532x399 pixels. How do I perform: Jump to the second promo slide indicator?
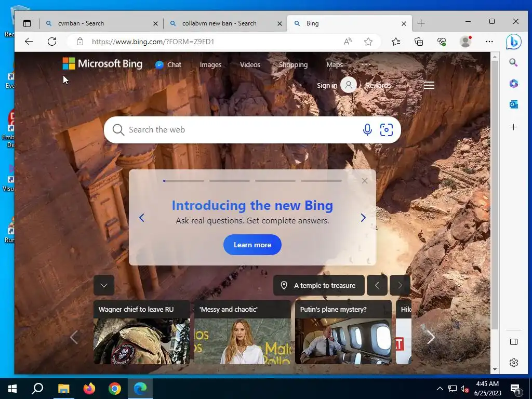coord(229,181)
